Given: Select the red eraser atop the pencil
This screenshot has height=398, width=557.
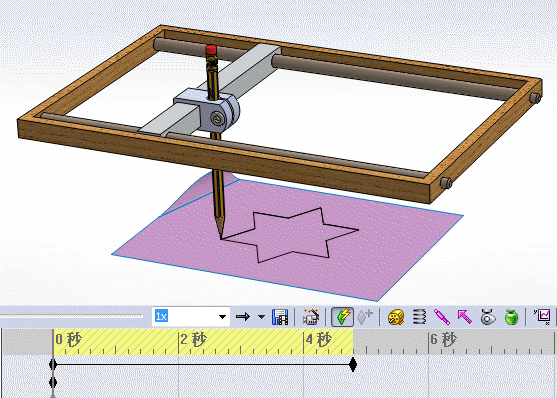Looking at the screenshot, I should pos(211,50).
